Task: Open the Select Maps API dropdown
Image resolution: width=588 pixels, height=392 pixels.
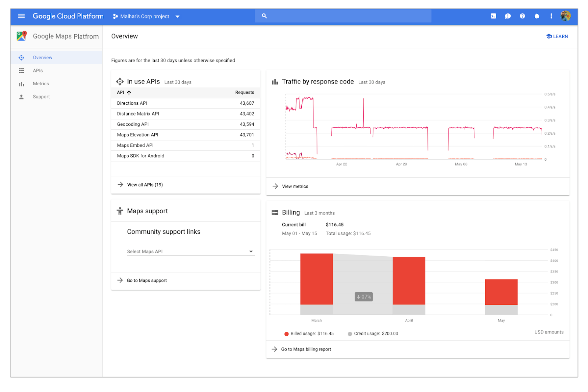Action: (190, 251)
